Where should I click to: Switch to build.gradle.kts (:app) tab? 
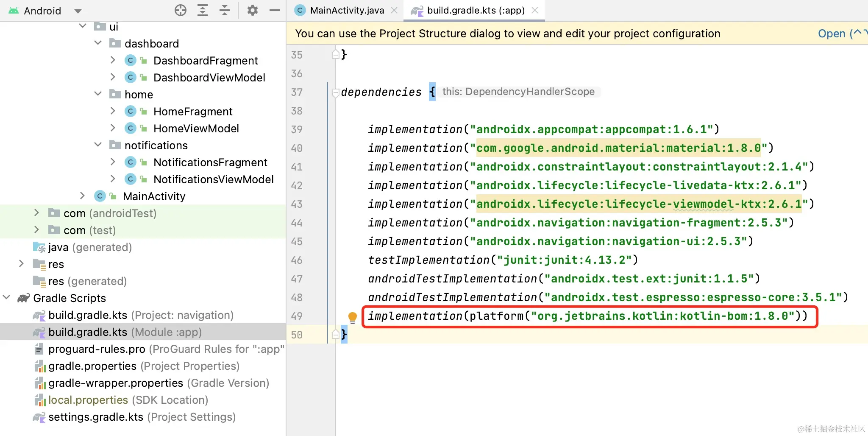476,10
